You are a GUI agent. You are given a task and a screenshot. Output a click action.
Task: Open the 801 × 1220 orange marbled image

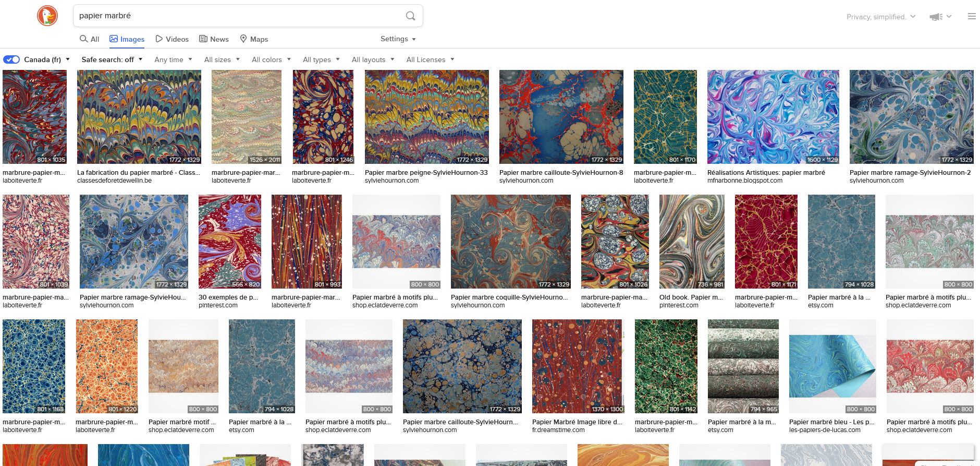(107, 366)
